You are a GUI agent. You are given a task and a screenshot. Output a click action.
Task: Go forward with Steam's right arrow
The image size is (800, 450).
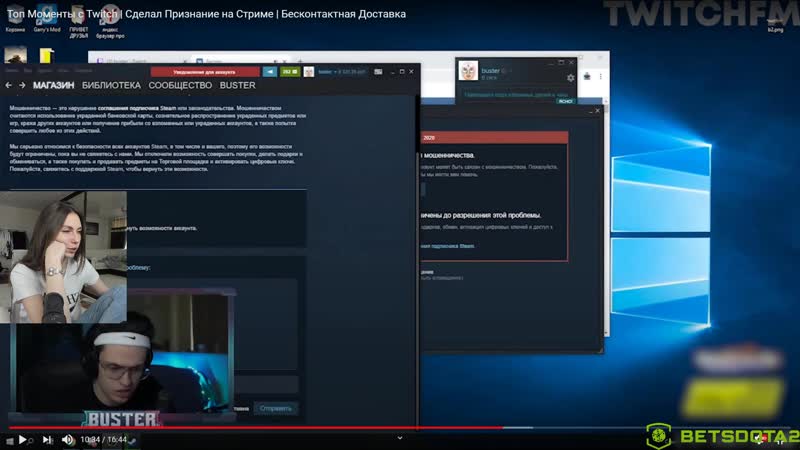[x=22, y=85]
